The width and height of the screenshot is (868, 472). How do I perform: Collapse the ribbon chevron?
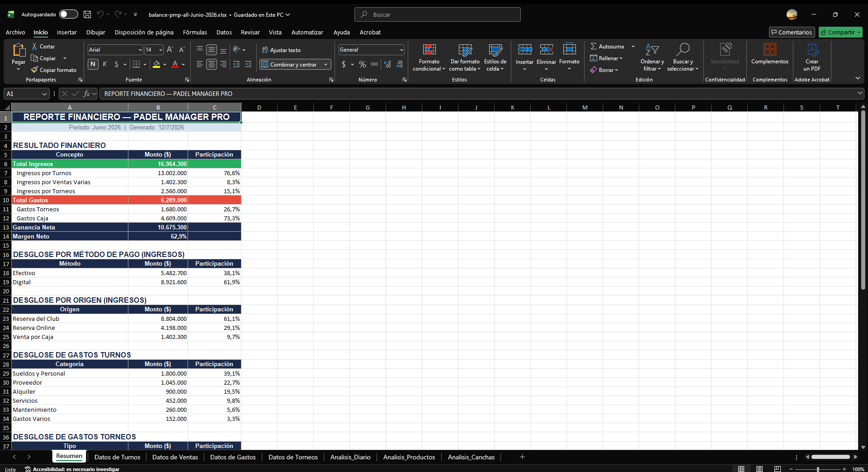[x=858, y=78]
